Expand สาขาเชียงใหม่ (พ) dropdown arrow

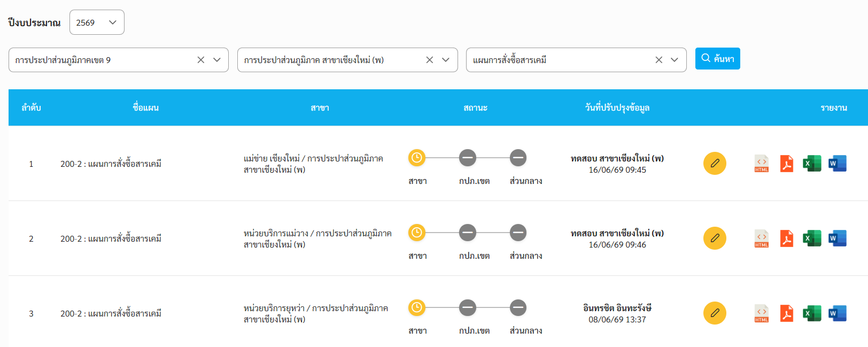coord(446,60)
